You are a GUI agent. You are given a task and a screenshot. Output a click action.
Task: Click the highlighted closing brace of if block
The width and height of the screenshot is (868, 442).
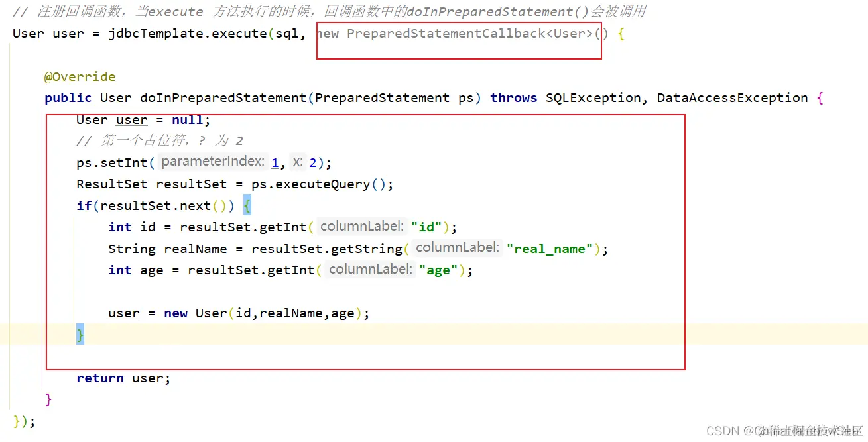click(80, 335)
